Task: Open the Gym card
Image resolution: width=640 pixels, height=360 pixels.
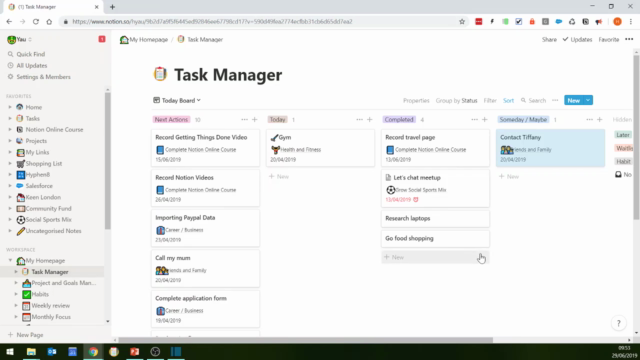Action: click(320, 148)
